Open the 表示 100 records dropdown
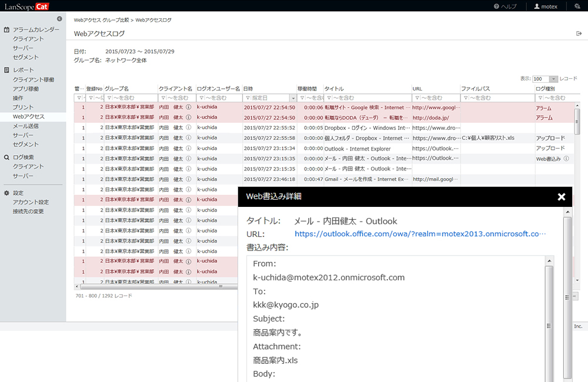The image size is (588, 382). coord(553,79)
